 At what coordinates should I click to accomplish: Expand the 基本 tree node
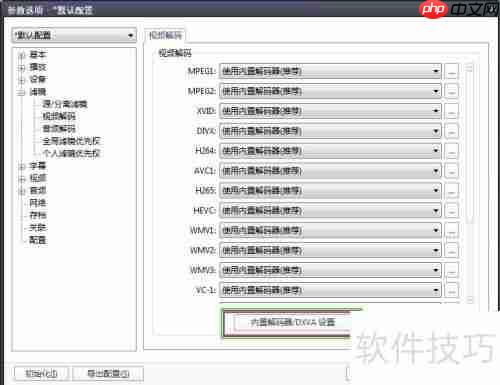[22, 55]
